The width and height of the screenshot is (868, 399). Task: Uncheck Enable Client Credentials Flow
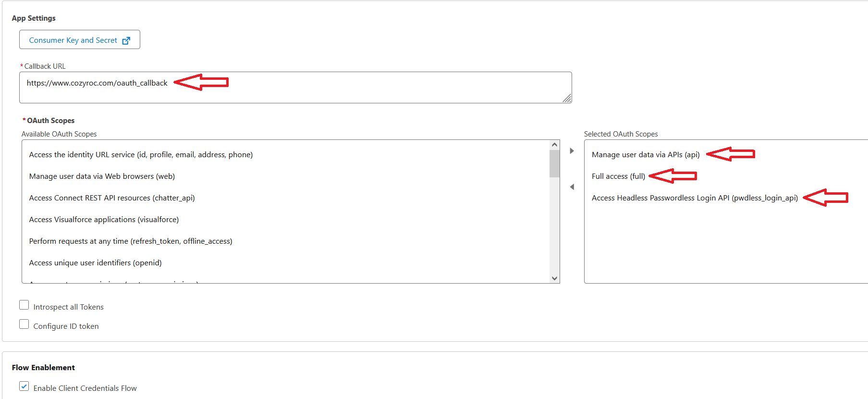tap(24, 387)
